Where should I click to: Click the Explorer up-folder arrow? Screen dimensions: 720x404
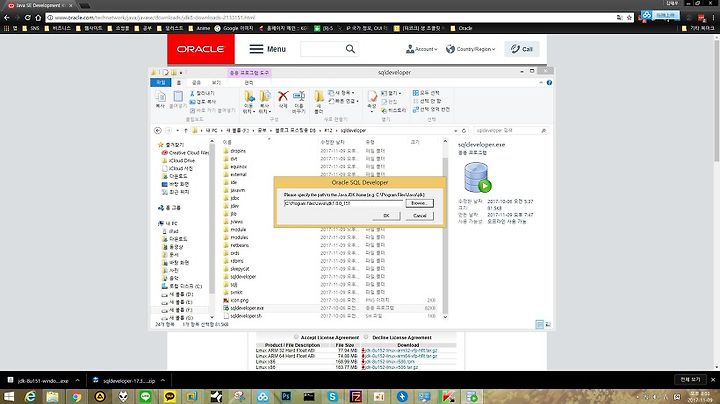click(x=186, y=130)
